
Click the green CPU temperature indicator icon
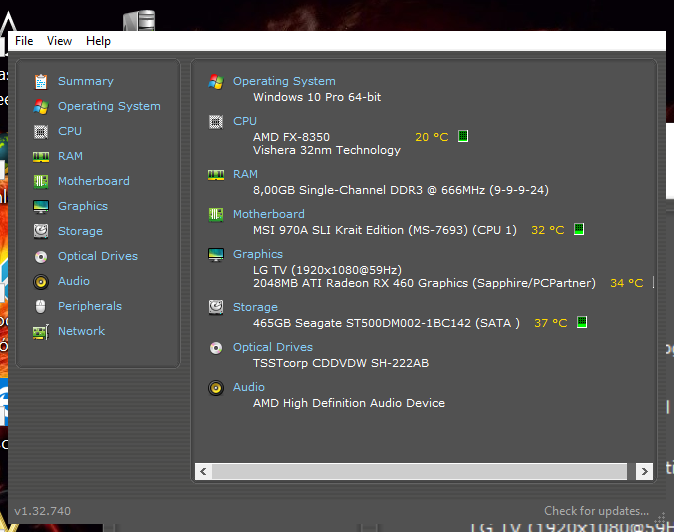tap(463, 136)
